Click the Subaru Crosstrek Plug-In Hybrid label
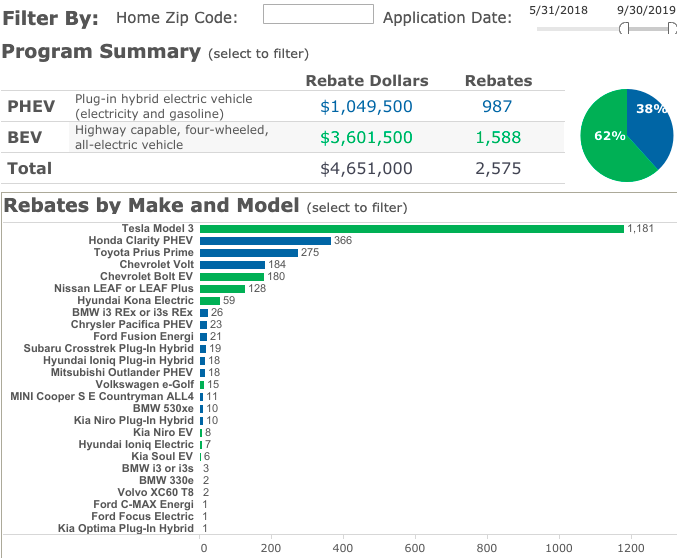Screen dimensions: 677x558 (108, 349)
